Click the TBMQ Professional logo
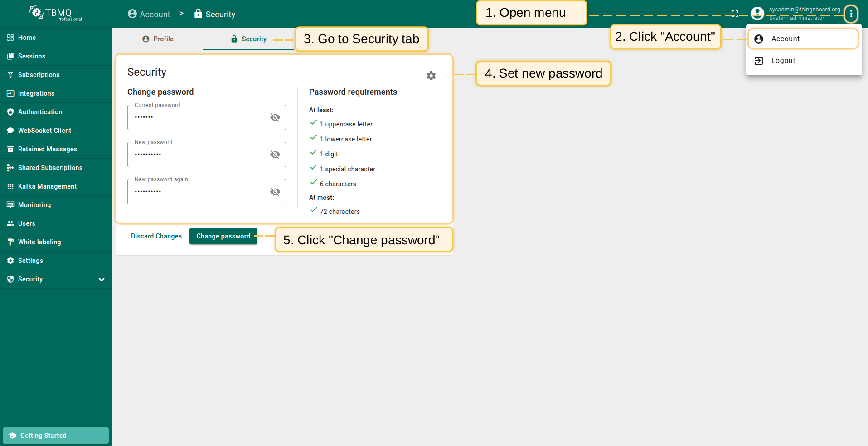Viewport: 868px width, 446px height. [x=56, y=14]
